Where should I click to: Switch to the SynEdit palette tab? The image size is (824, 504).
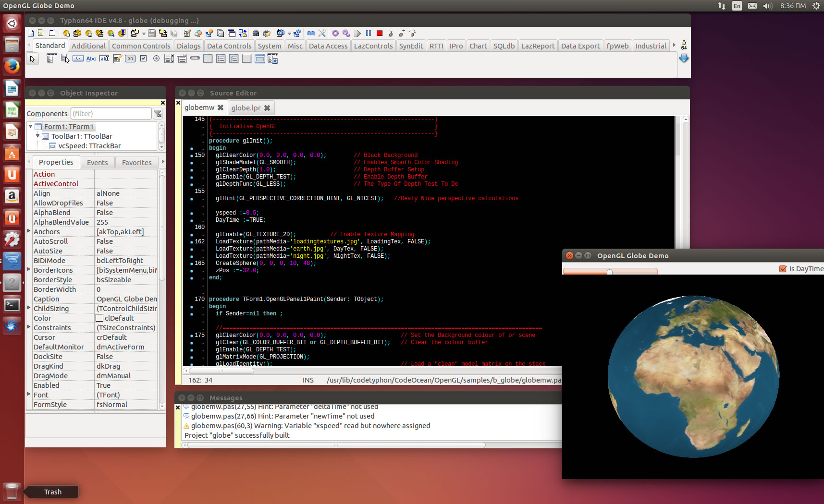411,46
